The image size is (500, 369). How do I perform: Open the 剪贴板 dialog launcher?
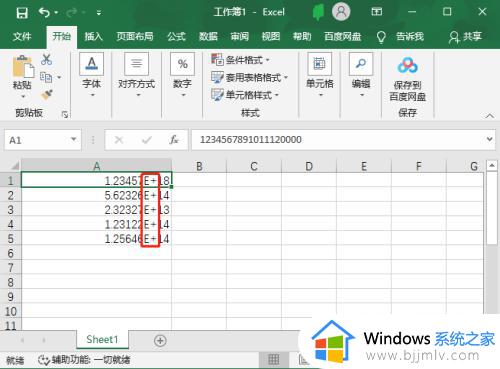coord(65,114)
